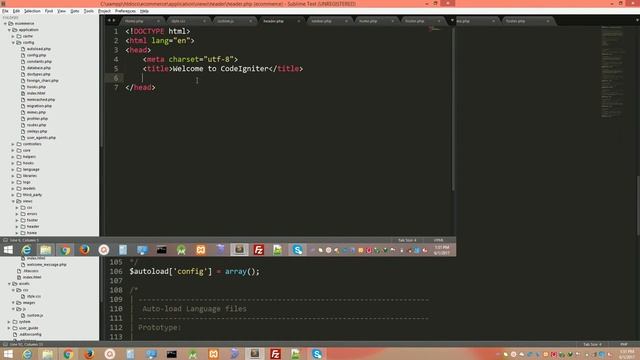
Task: Click the 'Auto-load Language files' comment
Action: point(194,309)
